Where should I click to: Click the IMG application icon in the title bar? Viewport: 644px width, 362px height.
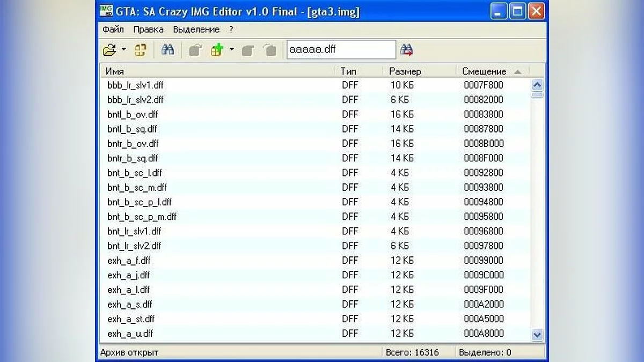106,10
